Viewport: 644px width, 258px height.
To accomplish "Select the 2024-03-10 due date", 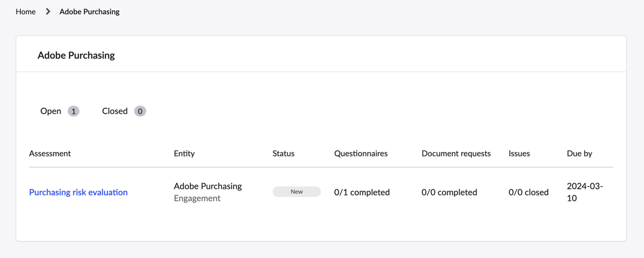I will tap(585, 192).
